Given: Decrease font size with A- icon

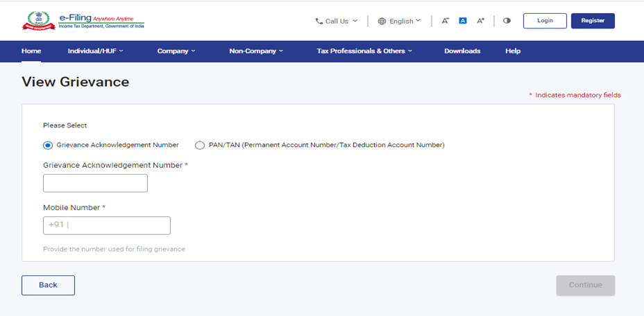Looking at the screenshot, I should point(445,21).
